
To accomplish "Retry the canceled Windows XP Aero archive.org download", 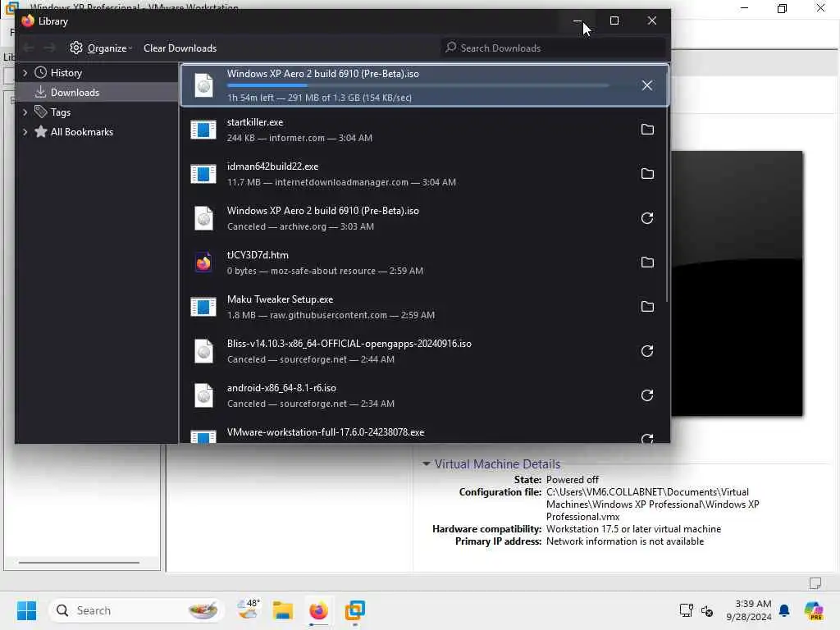I will (x=647, y=218).
